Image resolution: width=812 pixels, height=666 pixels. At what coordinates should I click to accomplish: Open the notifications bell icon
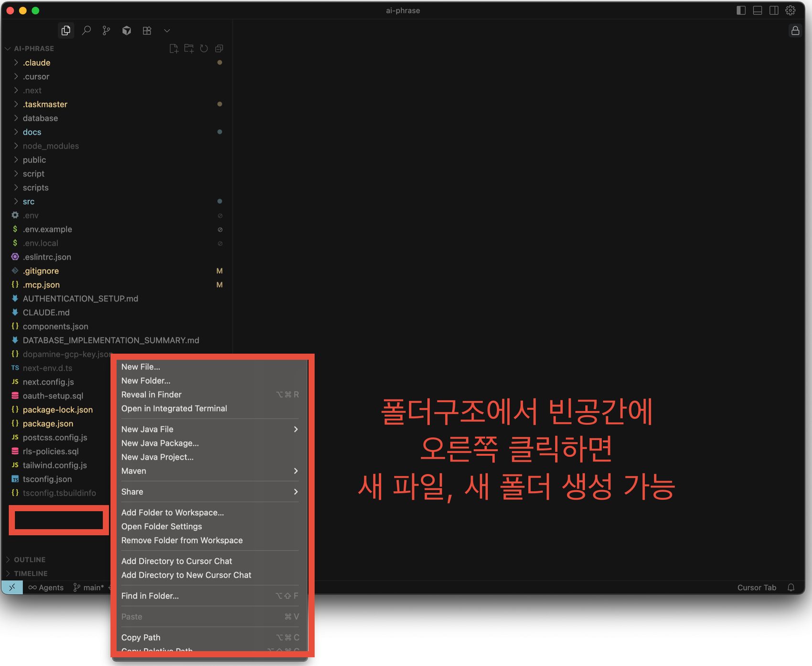point(791,588)
